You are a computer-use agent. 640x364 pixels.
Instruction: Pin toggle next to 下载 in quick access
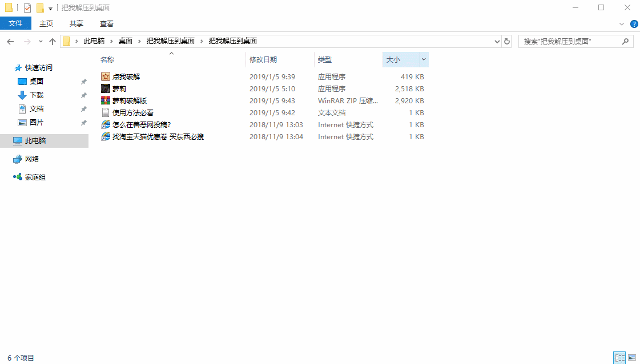pyautogui.click(x=83, y=95)
